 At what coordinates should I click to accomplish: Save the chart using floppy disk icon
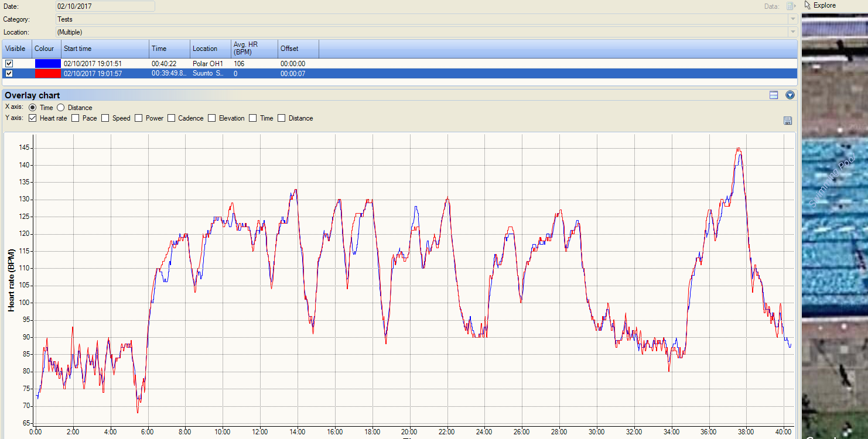point(788,121)
